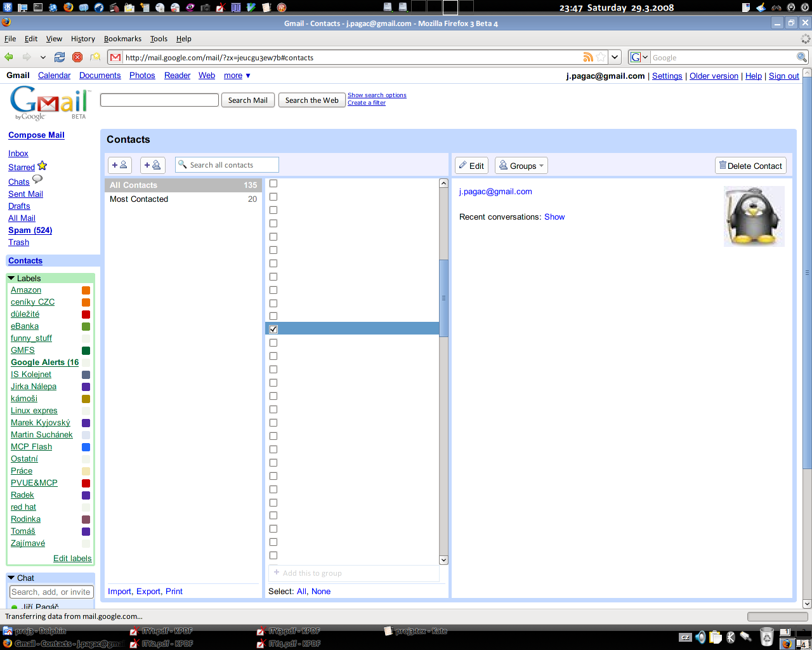812x650 pixels.
Task: Tick the bottommost checkbox in the contact list
Action: [x=273, y=555]
